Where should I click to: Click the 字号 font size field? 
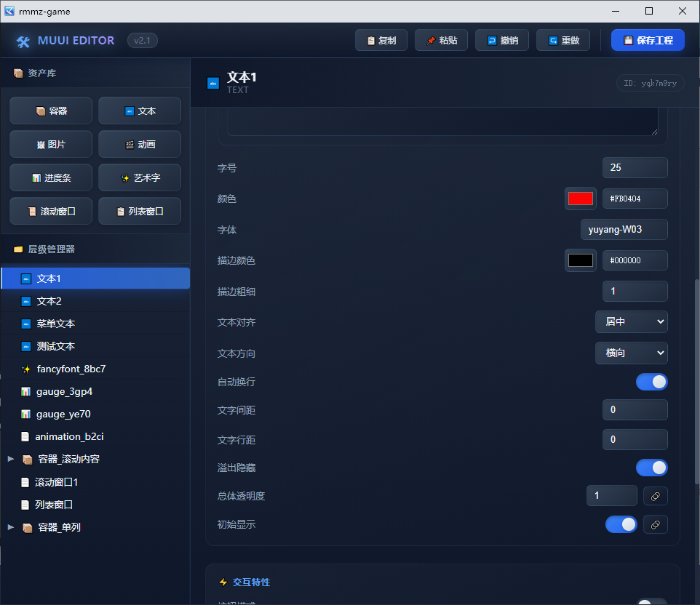635,168
